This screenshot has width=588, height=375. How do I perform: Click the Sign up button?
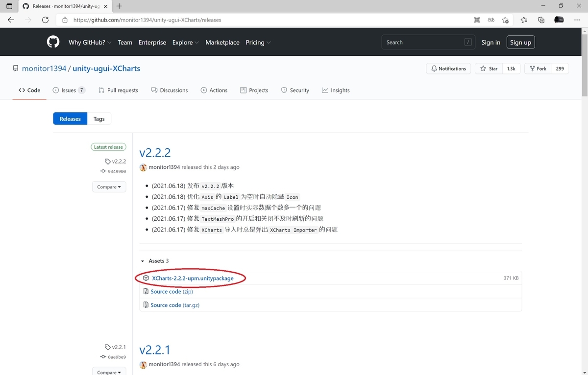tap(520, 42)
